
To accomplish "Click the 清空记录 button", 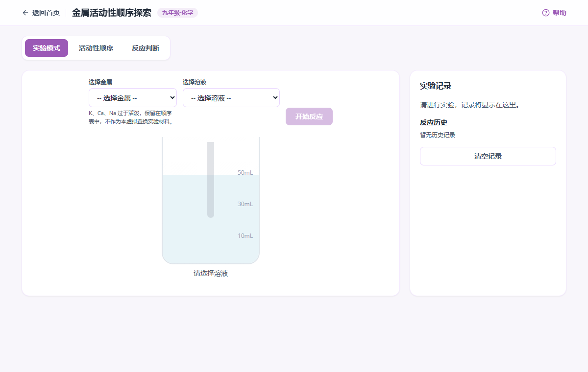I will click(488, 156).
